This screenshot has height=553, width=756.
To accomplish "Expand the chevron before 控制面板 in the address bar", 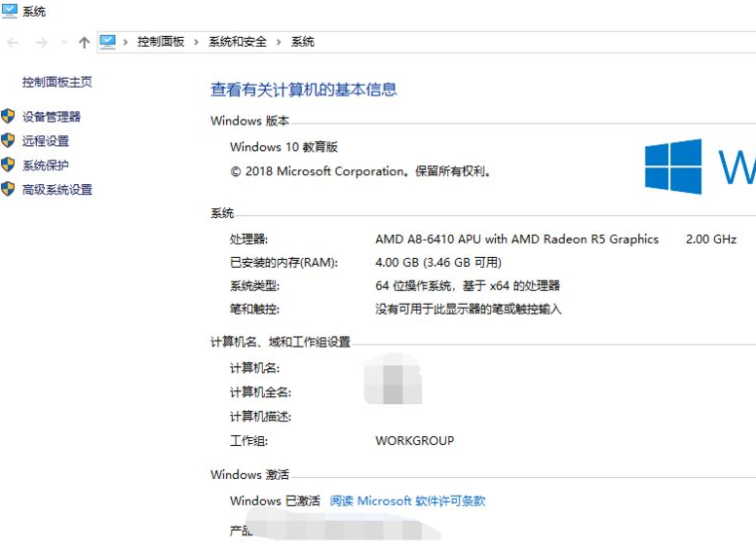I will [x=126, y=42].
